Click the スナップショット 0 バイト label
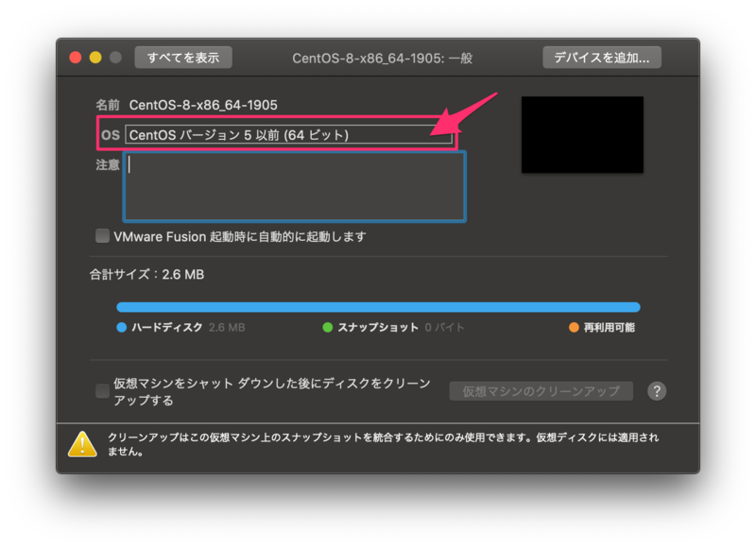This screenshot has height=548, width=756. point(401,328)
